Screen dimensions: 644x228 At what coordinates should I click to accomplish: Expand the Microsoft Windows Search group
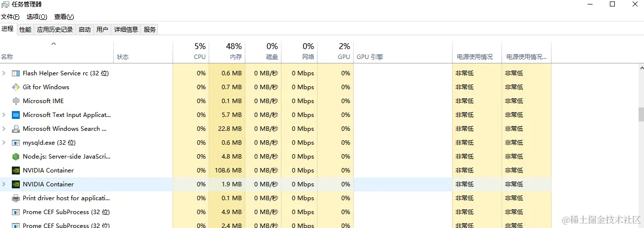click(4, 129)
